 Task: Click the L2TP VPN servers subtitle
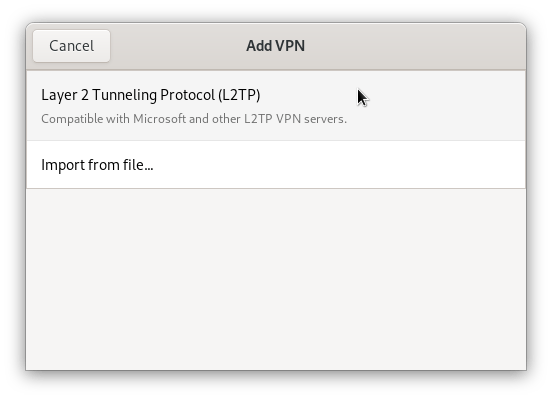[194, 119]
